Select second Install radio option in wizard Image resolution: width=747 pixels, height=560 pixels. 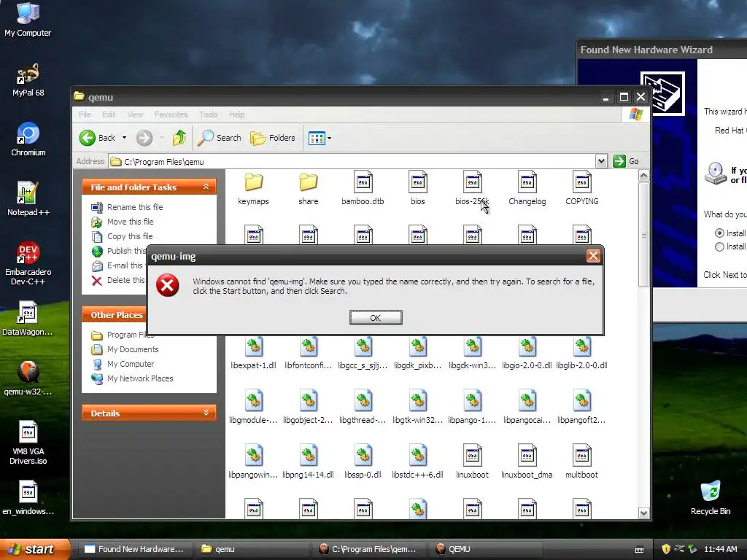click(x=719, y=246)
